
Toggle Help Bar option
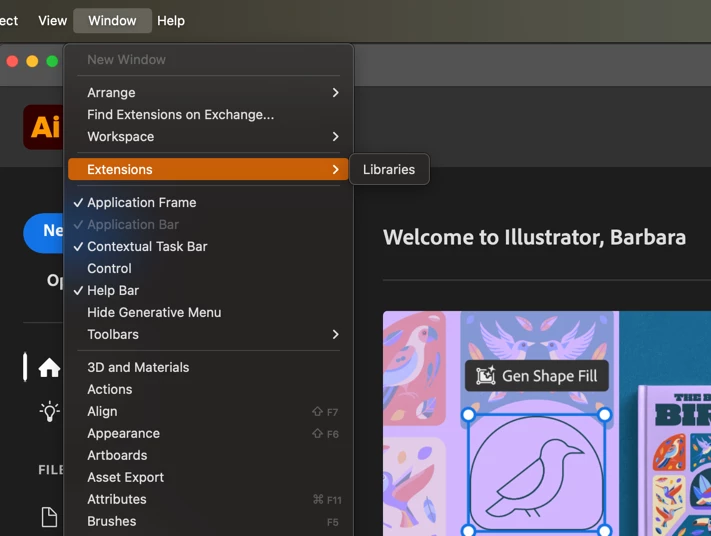tap(208, 290)
